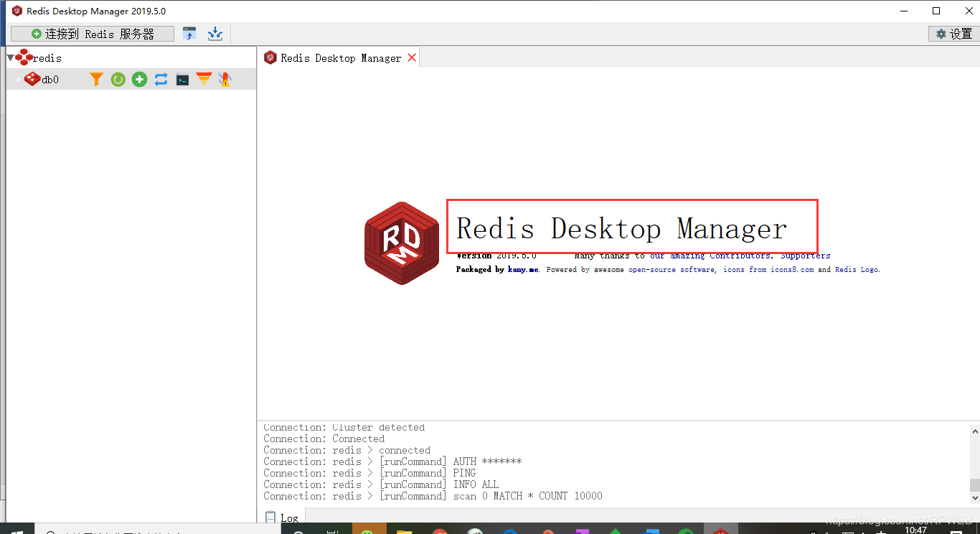
Task: Click the orange layered funnel icon on db0
Action: coord(204,80)
